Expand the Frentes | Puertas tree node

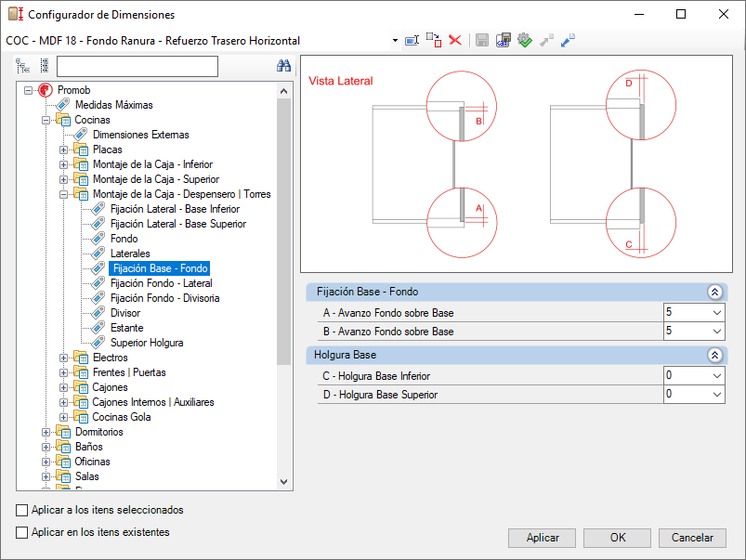pyautogui.click(x=63, y=372)
